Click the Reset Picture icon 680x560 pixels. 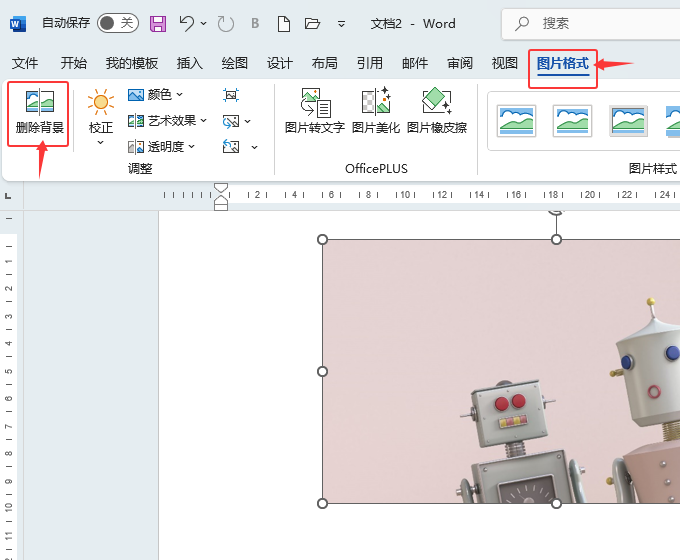point(232,147)
